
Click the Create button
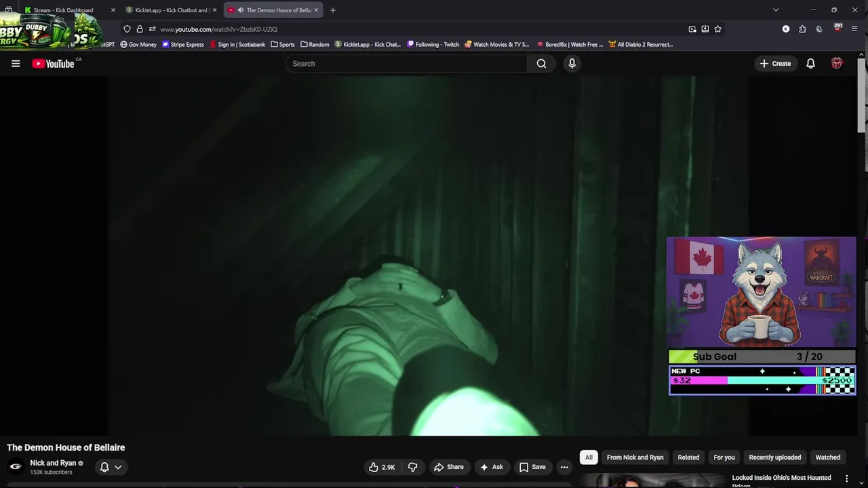click(775, 64)
